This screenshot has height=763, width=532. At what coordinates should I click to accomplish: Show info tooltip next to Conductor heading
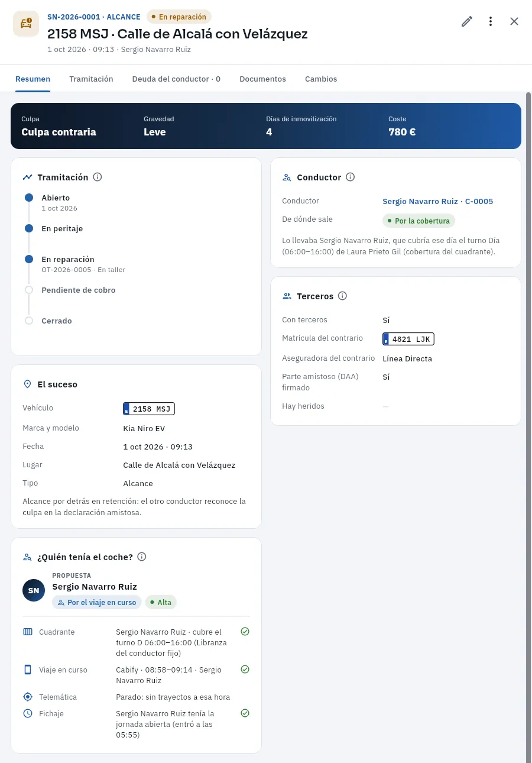click(x=350, y=177)
